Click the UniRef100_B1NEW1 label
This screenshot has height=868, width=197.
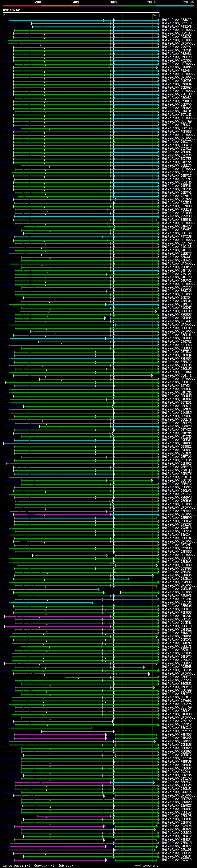pyautogui.click(x=177, y=111)
